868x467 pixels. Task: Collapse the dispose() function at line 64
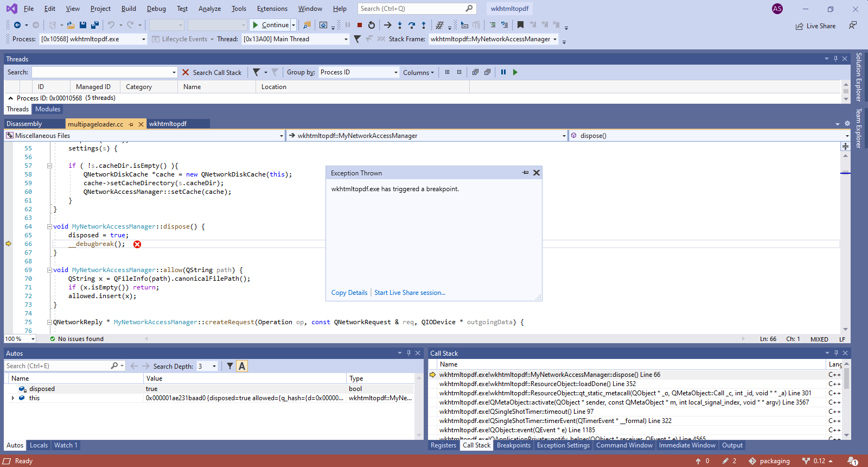coord(49,226)
